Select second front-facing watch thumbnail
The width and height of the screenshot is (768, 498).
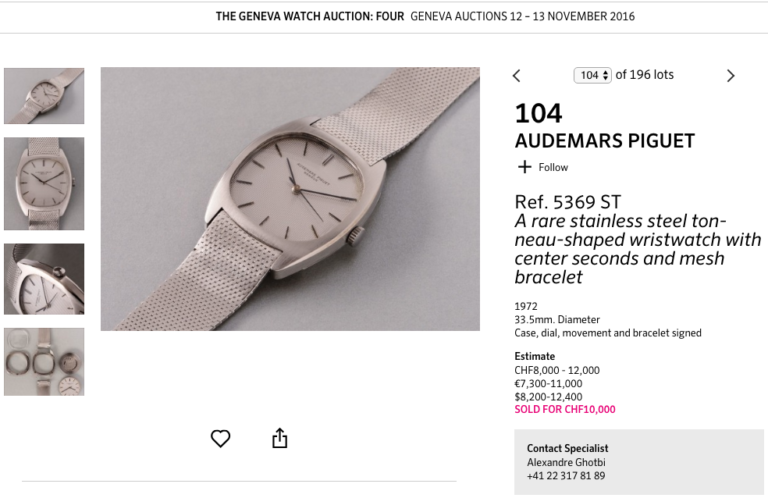44,184
